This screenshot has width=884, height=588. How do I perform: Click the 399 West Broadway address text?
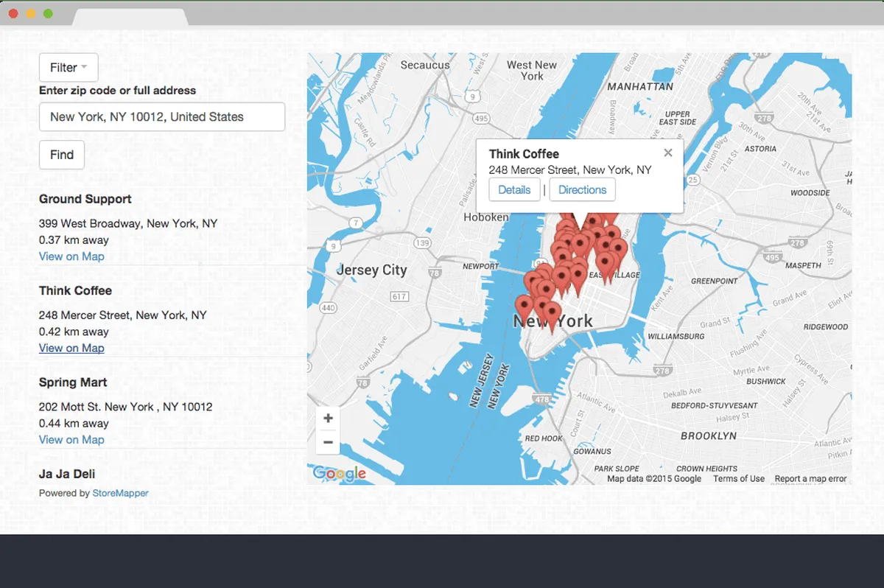pyautogui.click(x=128, y=223)
